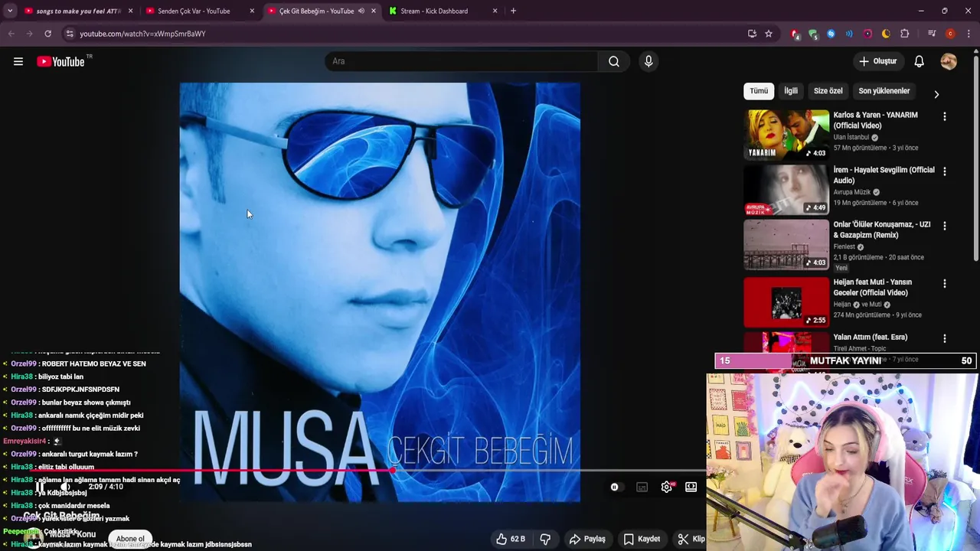Share the video via Paylaş

pos(587,539)
